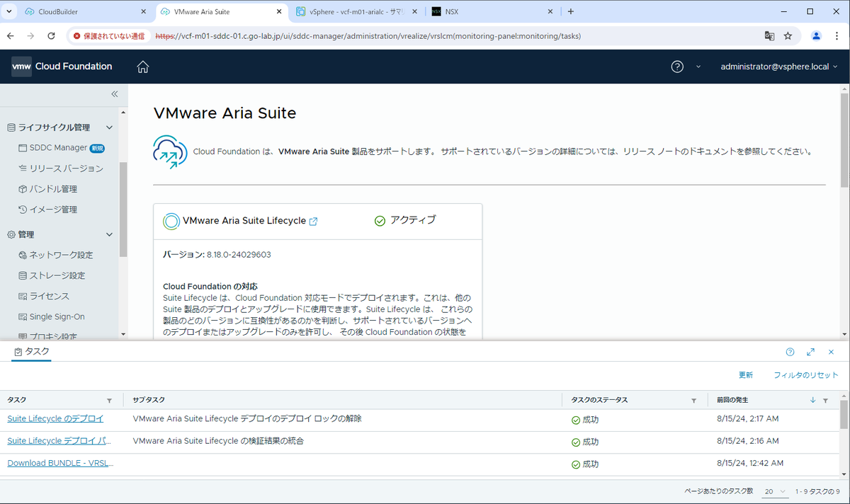The image size is (850, 504).
Task: Open the browser profile icon
Action: pyautogui.click(x=817, y=35)
